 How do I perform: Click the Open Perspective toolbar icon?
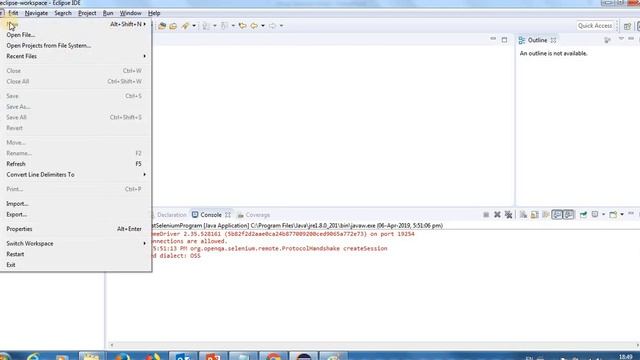627,26
